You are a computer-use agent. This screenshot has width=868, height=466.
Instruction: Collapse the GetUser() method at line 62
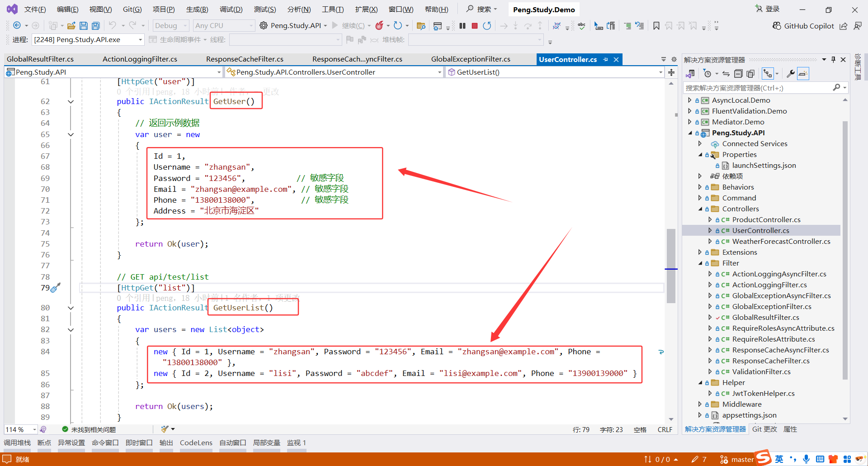coord(71,102)
